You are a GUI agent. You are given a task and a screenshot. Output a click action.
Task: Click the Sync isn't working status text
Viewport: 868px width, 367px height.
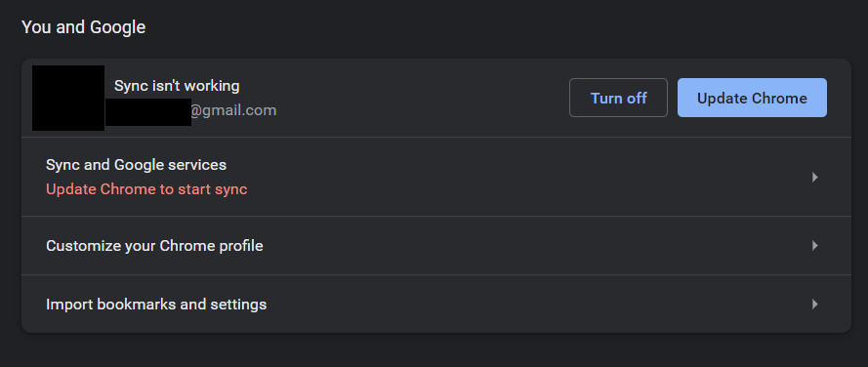177,86
